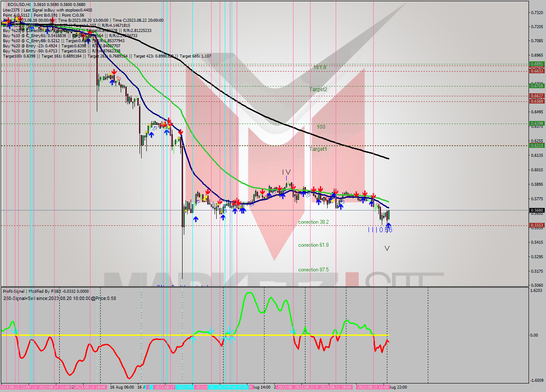Click the '16 Aug 06:00' time axis label

pyautogui.click(x=122, y=387)
